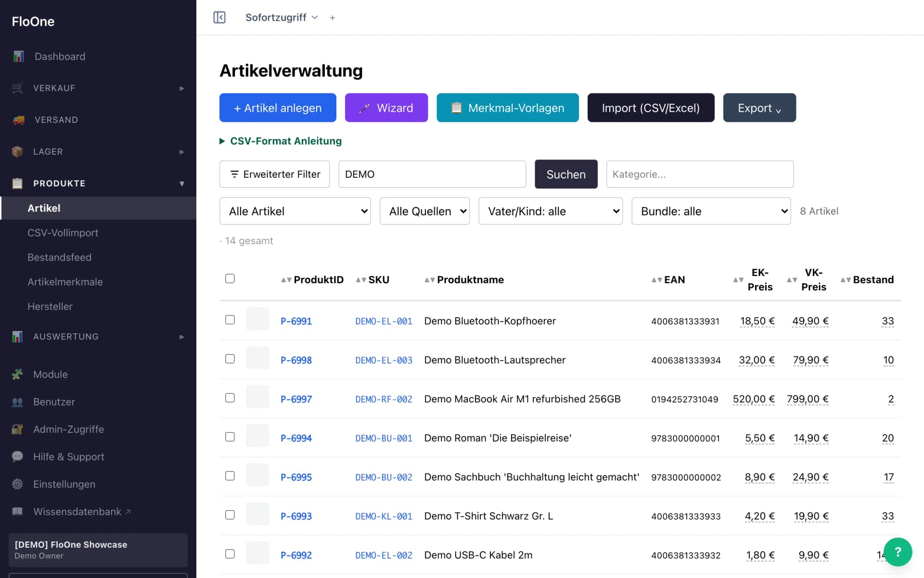Open the Alle Artikel dropdown

pos(295,211)
